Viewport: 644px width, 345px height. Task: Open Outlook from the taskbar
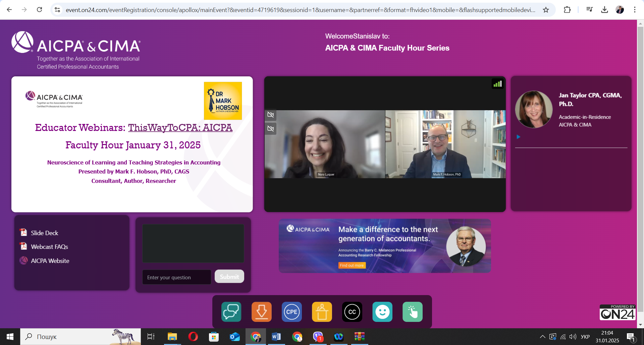pos(234,337)
